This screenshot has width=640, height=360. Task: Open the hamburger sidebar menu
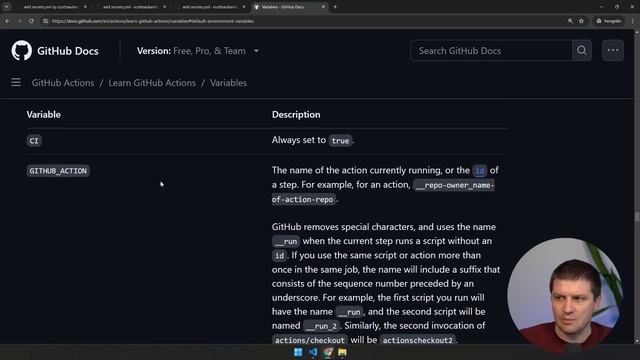tap(16, 82)
